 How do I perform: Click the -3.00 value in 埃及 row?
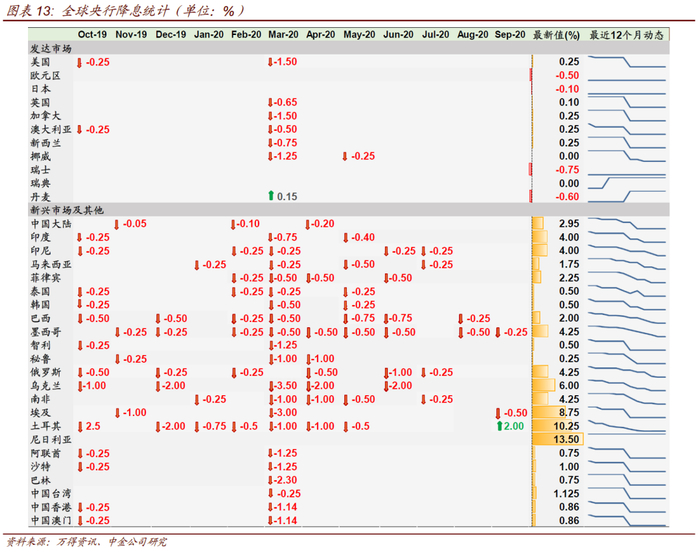tap(283, 412)
